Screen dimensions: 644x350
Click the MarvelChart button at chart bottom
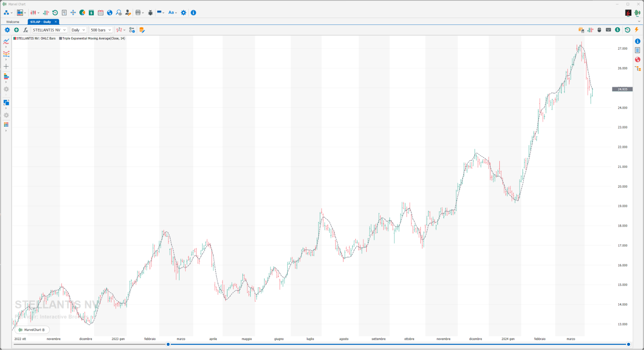tap(32, 330)
